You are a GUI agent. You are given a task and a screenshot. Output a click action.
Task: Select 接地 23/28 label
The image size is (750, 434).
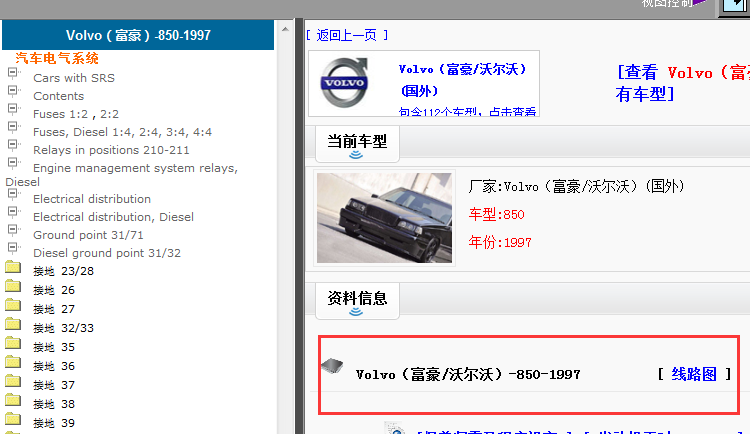click(63, 271)
